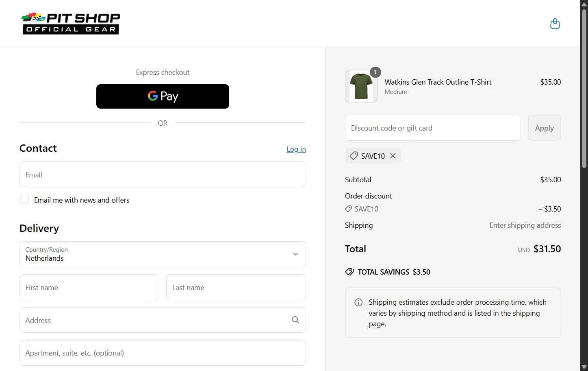Image resolution: width=588 pixels, height=371 pixels.
Task: Pay using the Google Pay button
Action: click(163, 96)
